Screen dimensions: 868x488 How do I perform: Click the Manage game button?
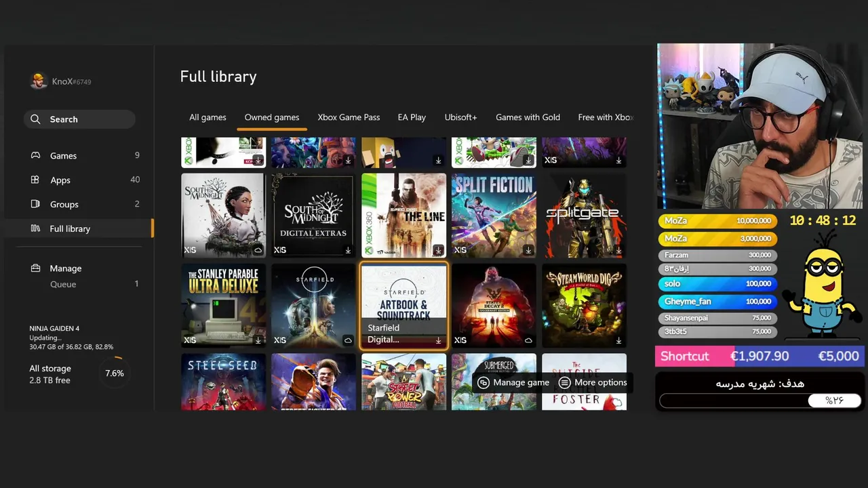513,382
